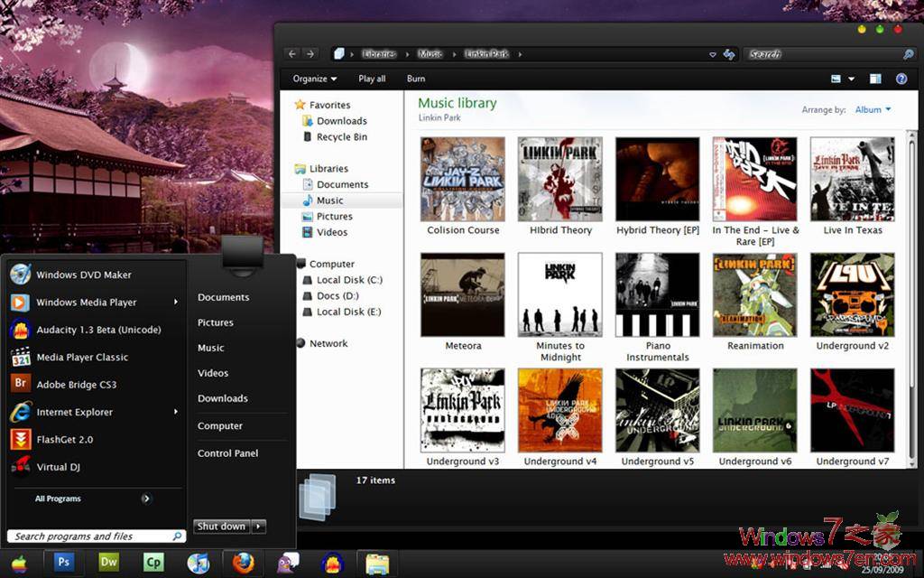Launch Photoshop from the taskbar
The width and height of the screenshot is (924, 578).
tap(63, 562)
